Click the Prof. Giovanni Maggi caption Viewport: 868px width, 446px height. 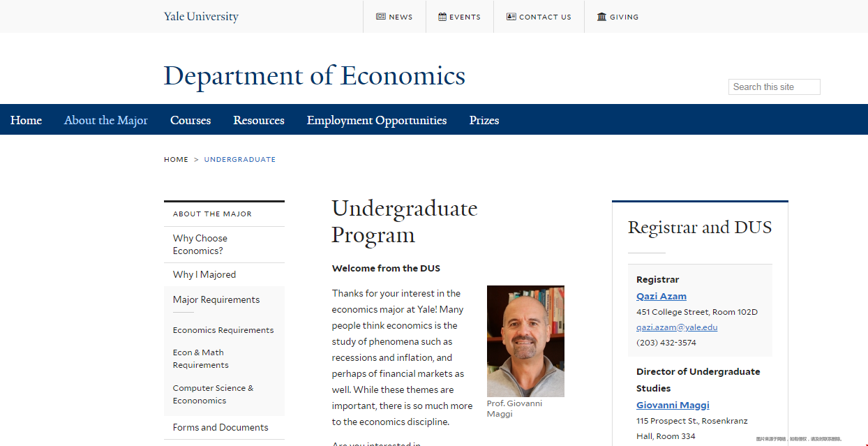point(514,408)
